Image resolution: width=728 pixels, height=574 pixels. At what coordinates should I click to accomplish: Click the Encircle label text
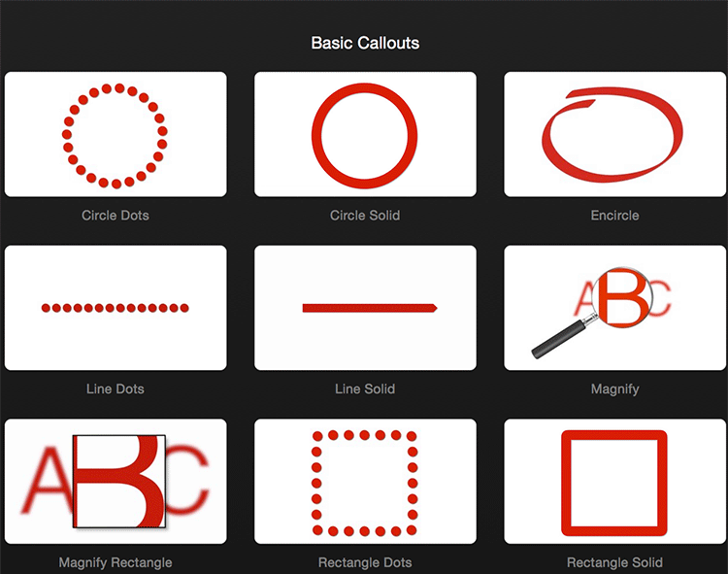[x=614, y=216]
